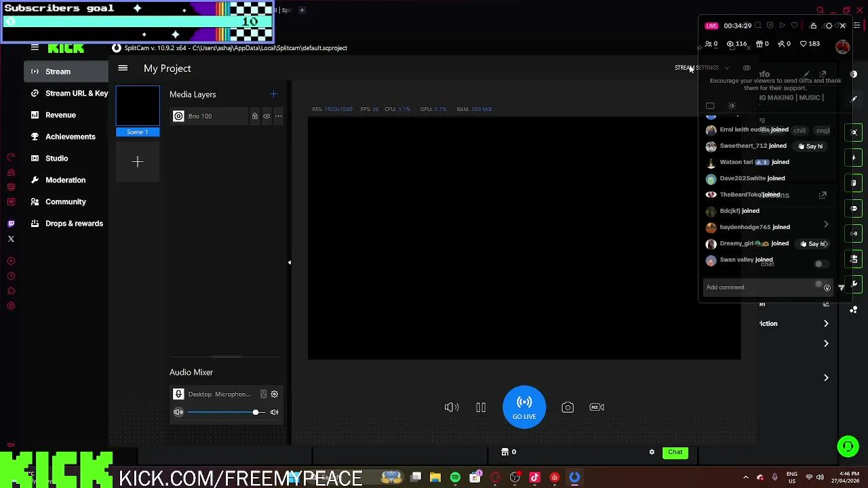Add a new scene with the plus tile

[x=138, y=161]
